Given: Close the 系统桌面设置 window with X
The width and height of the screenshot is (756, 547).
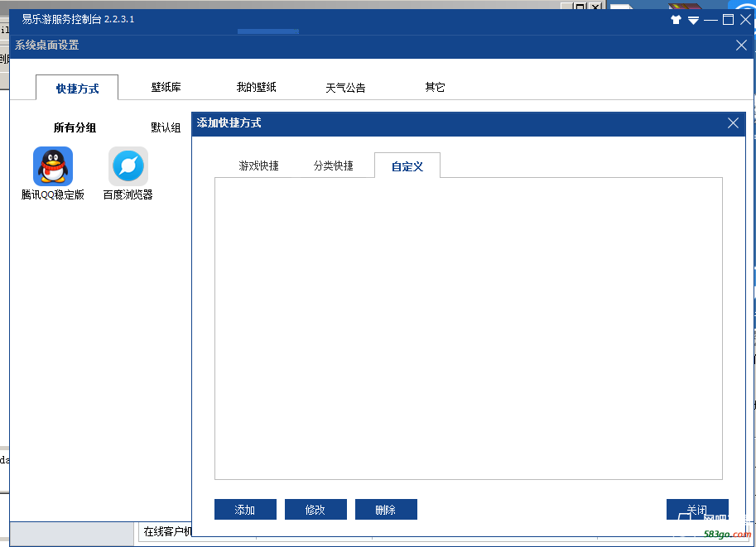Looking at the screenshot, I should 741,46.
